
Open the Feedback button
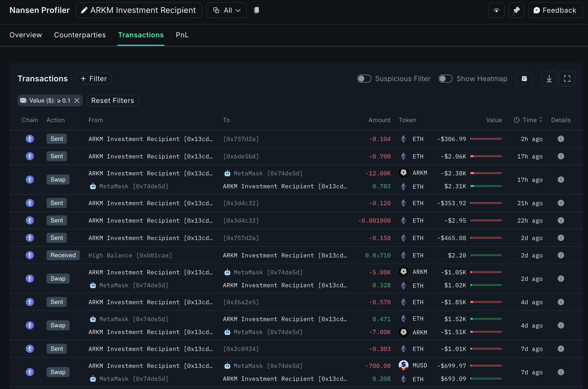click(555, 10)
